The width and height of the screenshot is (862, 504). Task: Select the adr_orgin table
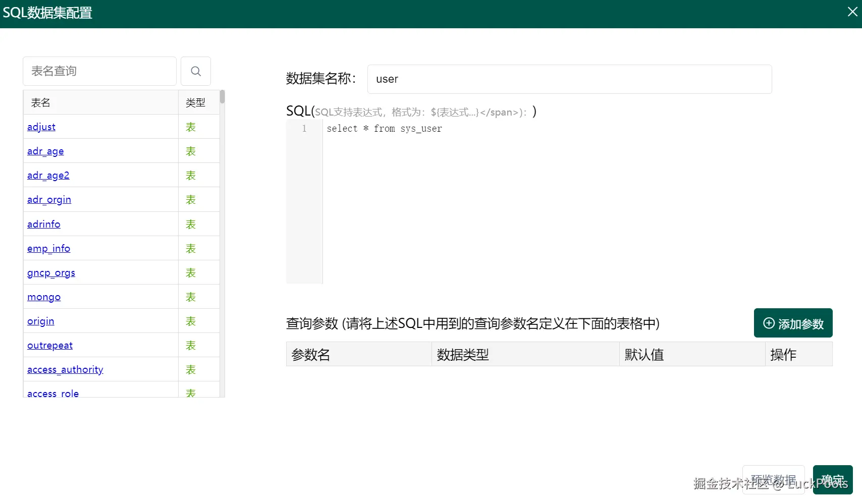click(49, 199)
